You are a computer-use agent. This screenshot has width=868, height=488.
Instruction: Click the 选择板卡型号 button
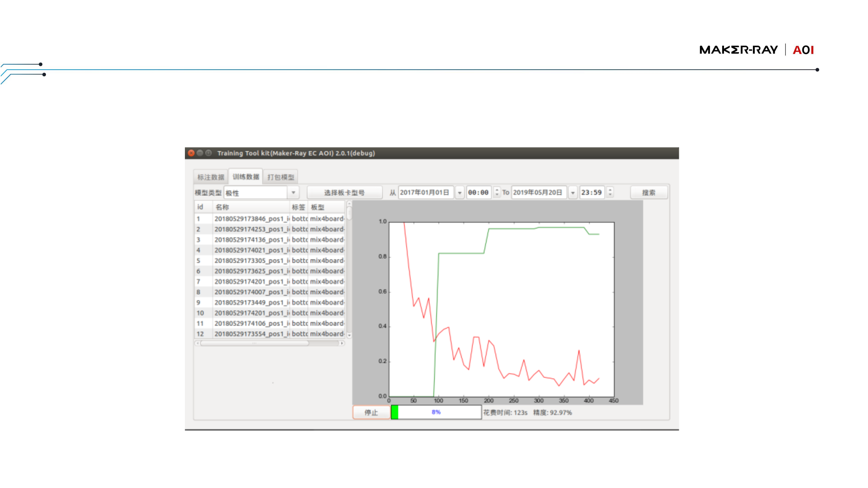tap(344, 193)
